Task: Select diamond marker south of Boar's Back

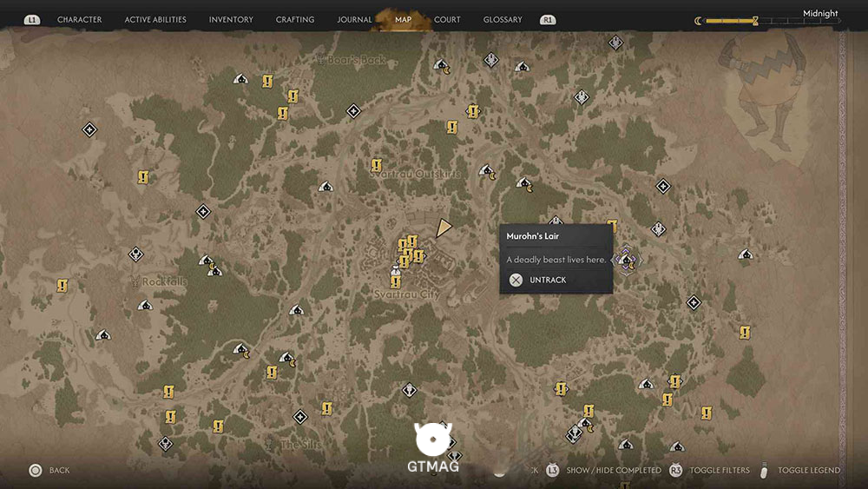Action: [353, 111]
